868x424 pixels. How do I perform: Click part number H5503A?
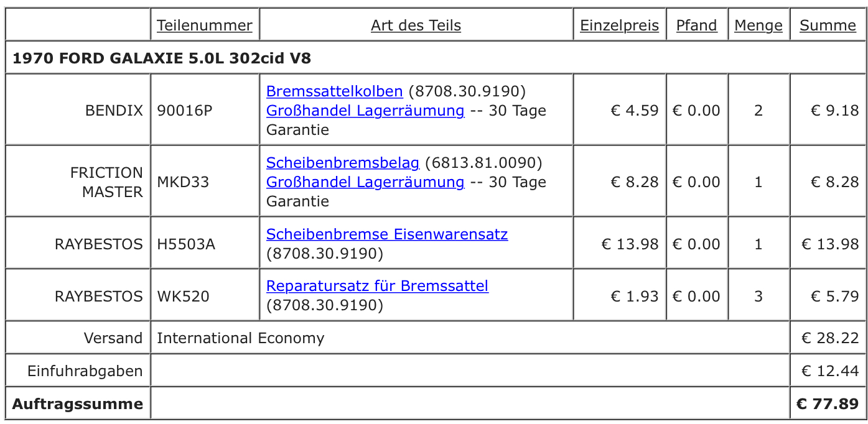(186, 244)
